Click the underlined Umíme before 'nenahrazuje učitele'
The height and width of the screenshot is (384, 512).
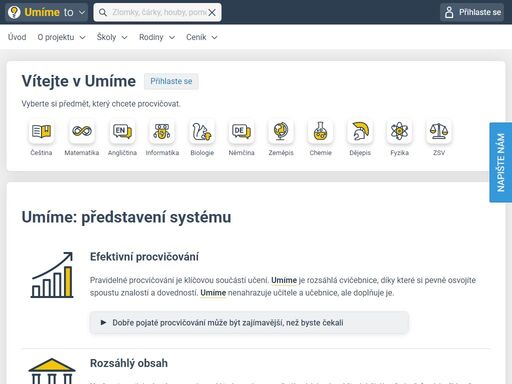(213, 293)
